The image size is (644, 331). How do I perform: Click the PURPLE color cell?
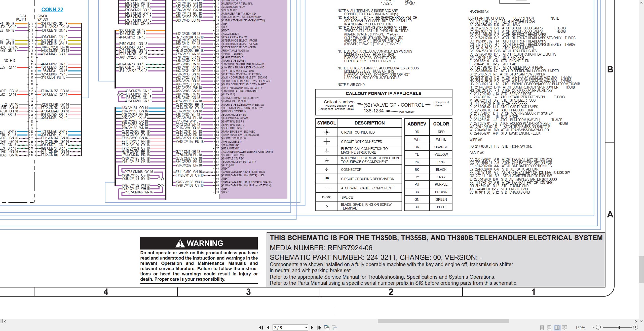click(x=441, y=184)
